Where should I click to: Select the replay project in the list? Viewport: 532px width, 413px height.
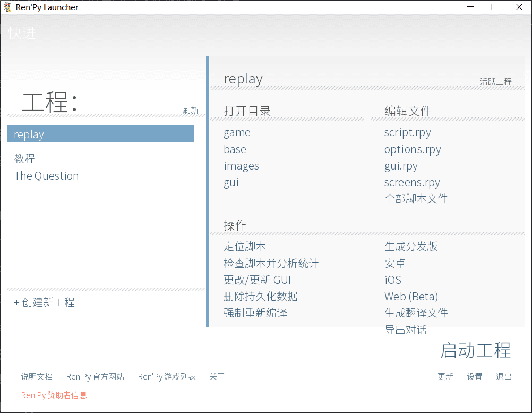[100, 134]
